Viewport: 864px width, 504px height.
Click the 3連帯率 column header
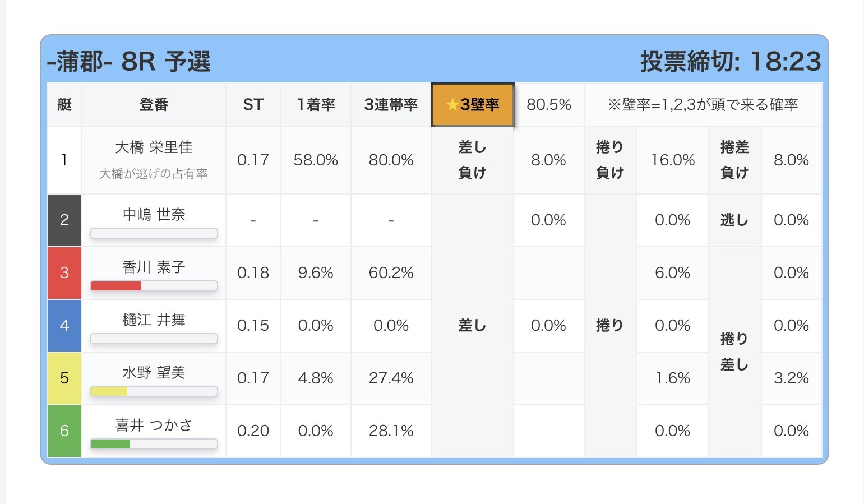[x=391, y=105]
